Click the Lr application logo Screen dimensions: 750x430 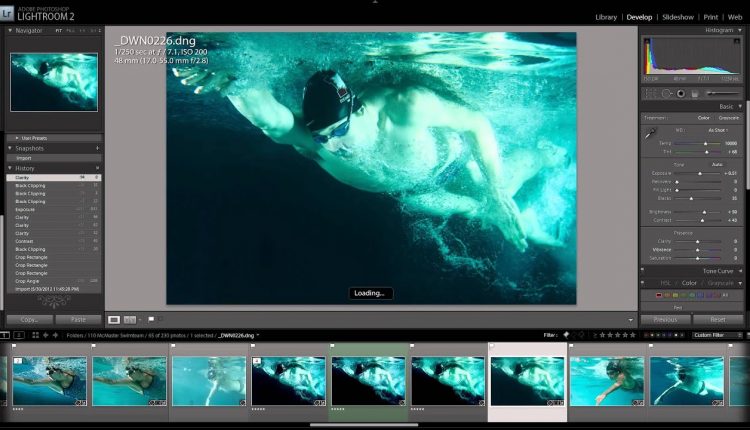point(7,13)
